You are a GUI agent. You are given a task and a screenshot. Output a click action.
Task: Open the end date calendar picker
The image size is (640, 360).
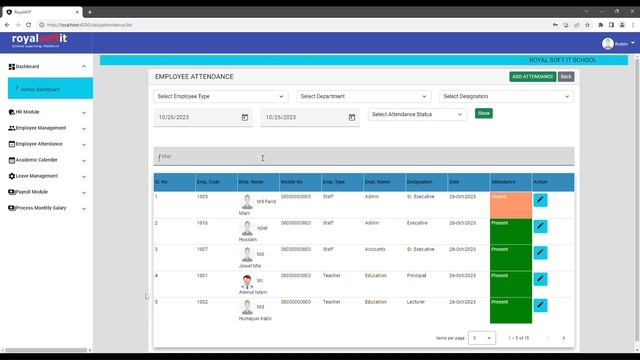[x=352, y=118]
